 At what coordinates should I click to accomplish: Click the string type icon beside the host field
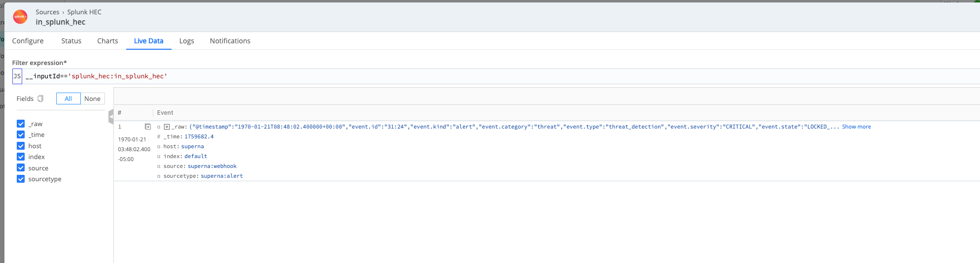coord(159,146)
